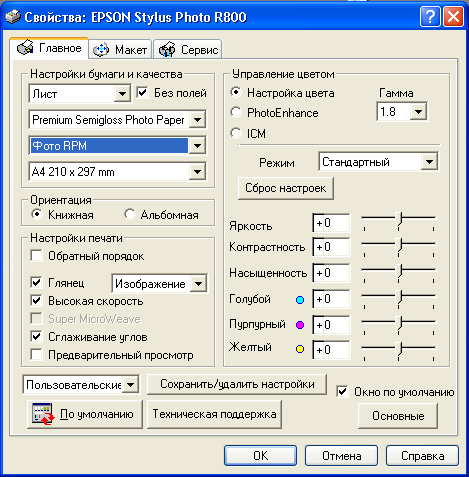Viewport: 469px width, 477px height.
Task: Click the yellow dot next to Желтый
Action: pos(300,349)
